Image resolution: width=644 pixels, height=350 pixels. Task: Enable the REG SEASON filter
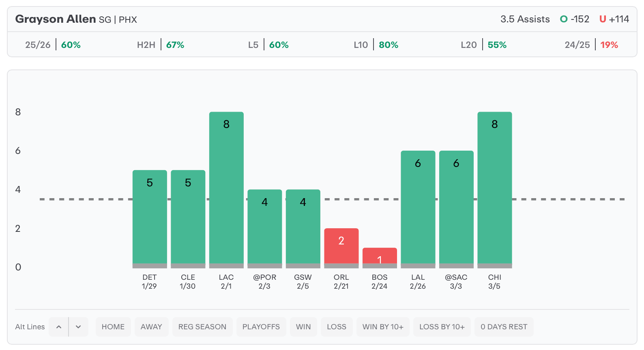pyautogui.click(x=202, y=327)
